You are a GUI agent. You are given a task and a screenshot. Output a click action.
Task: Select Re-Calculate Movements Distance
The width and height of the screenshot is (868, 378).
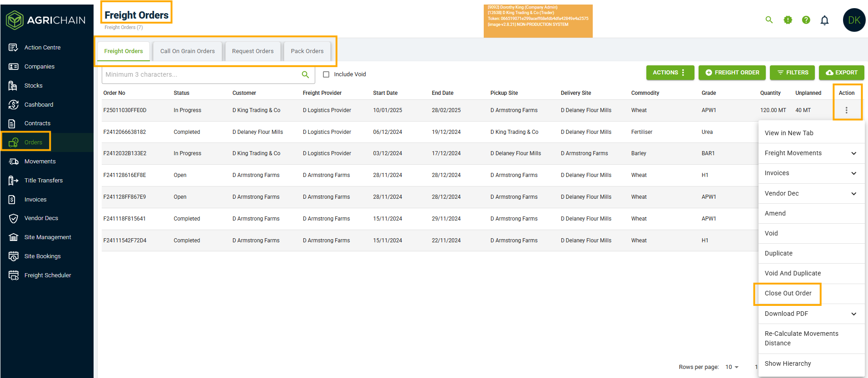click(x=811, y=339)
